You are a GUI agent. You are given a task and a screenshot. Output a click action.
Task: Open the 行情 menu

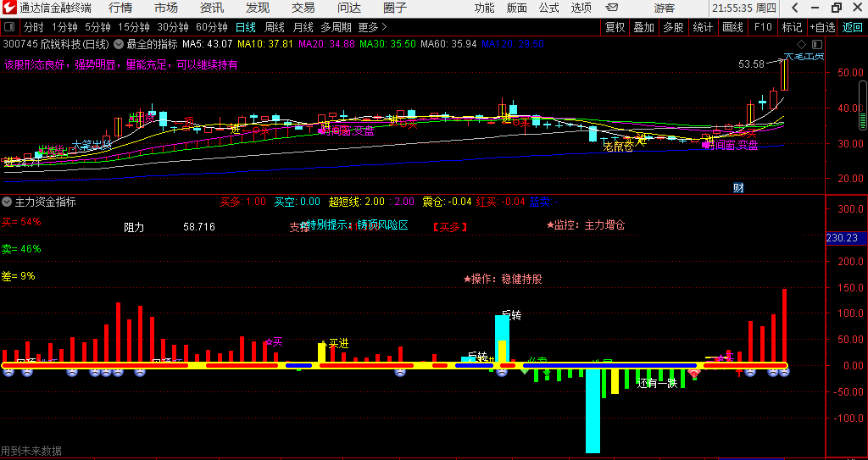tap(120, 8)
